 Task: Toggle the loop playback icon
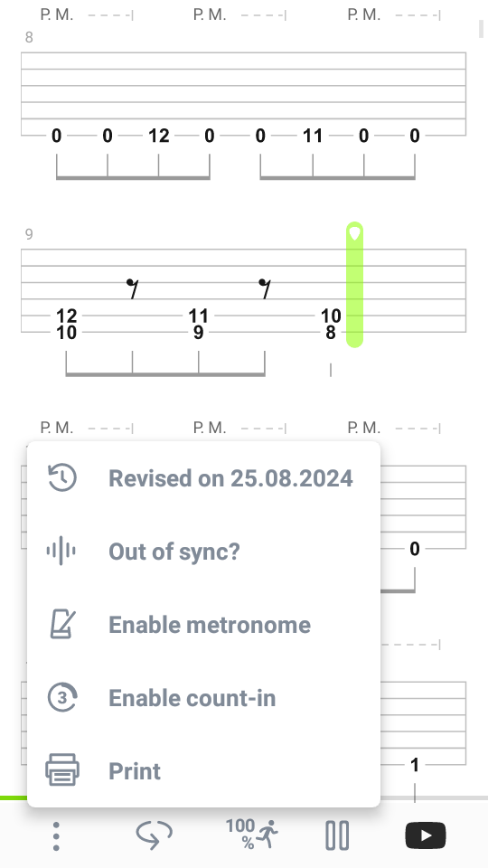154,835
